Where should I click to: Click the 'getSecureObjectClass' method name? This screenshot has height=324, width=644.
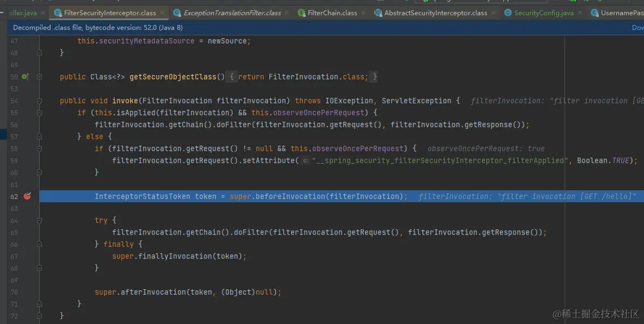pyautogui.click(x=173, y=77)
